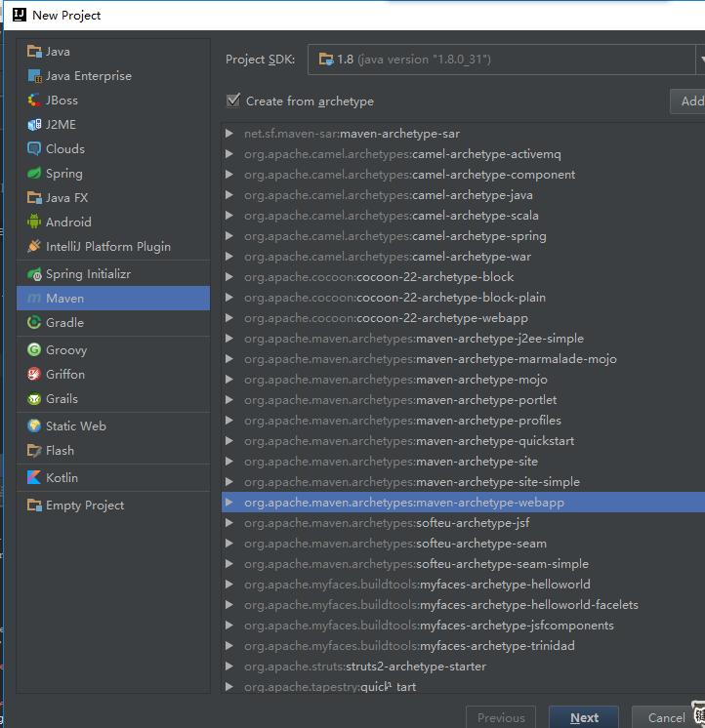The height and width of the screenshot is (728, 705).
Task: Click the Grails icon
Action: (34, 398)
